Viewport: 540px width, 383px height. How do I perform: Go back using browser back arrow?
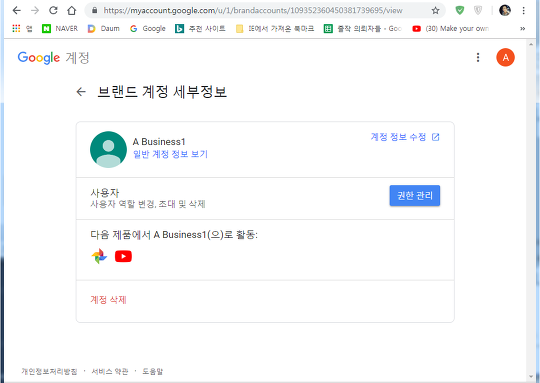[17, 10]
